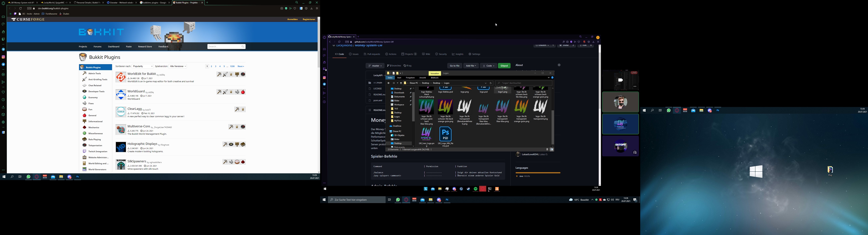Image resolution: width=868 pixels, height=235 pixels.
Task: Click the green Gitpod button
Action: [504, 66]
